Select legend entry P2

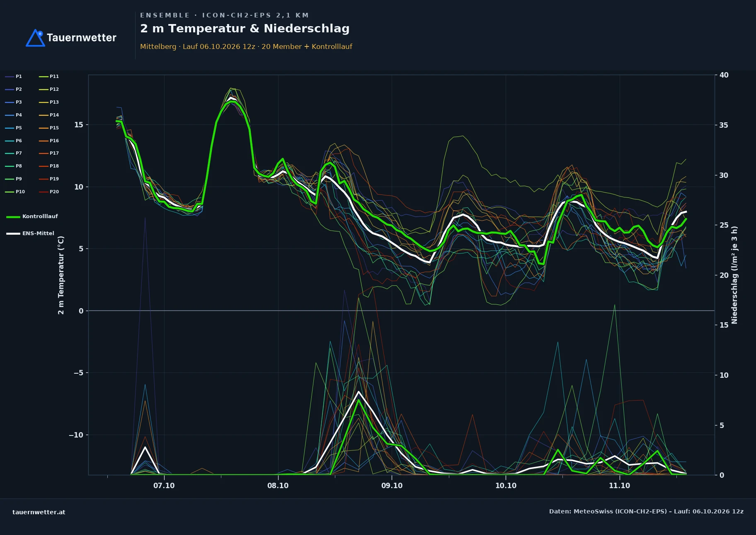coord(13,90)
